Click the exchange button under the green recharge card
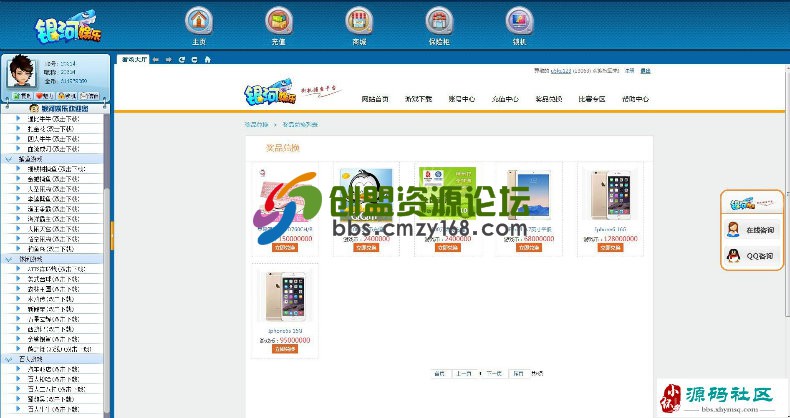The height and width of the screenshot is (418, 790). tap(447, 248)
